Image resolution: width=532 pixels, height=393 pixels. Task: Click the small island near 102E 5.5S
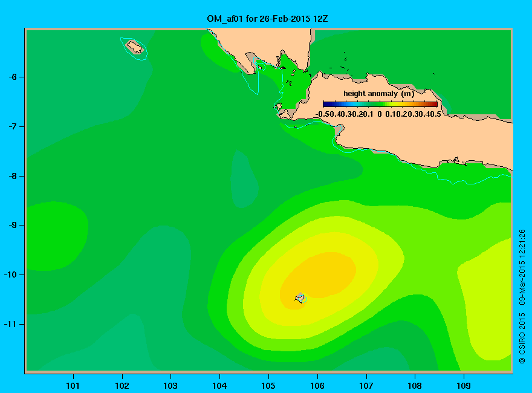point(135,47)
